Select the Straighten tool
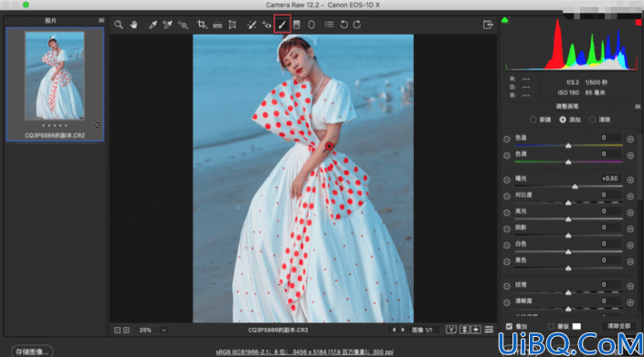 [217, 25]
